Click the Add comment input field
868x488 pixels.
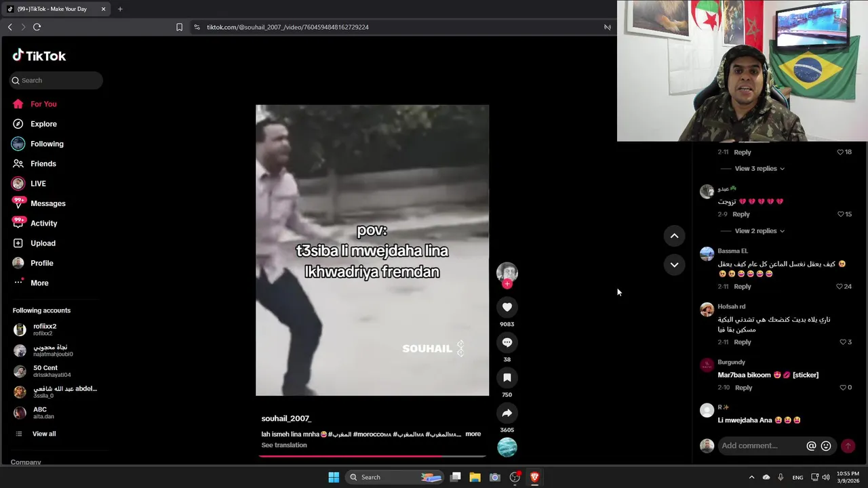(761, 446)
